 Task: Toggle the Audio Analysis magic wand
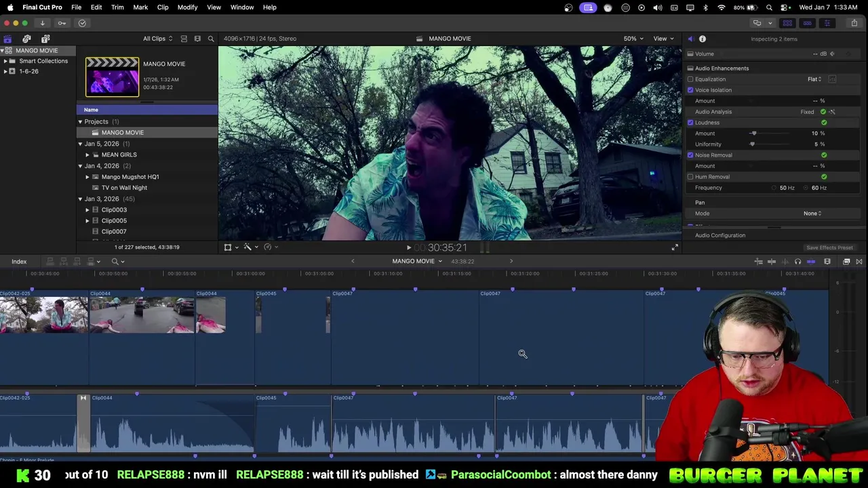point(832,112)
